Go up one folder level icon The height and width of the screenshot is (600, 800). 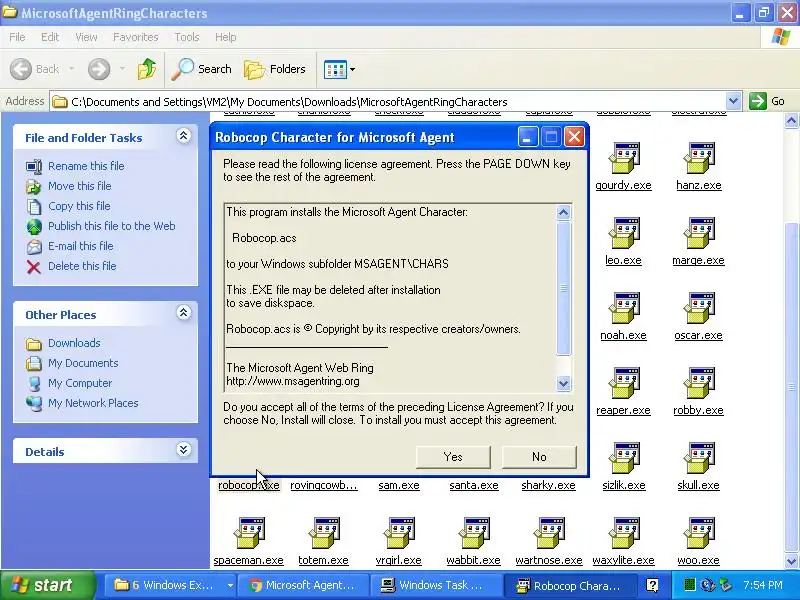[147, 69]
